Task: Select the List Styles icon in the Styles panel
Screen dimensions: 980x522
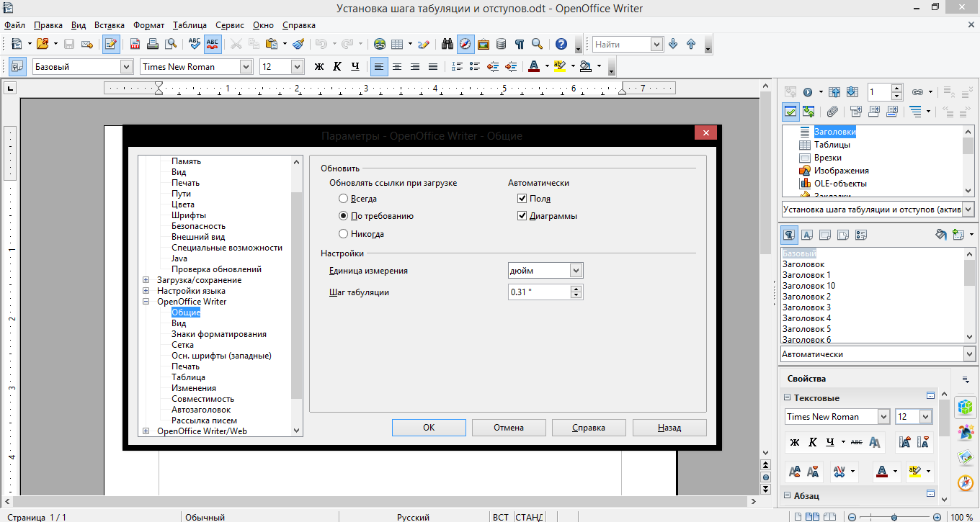Action: pyautogui.click(x=861, y=235)
